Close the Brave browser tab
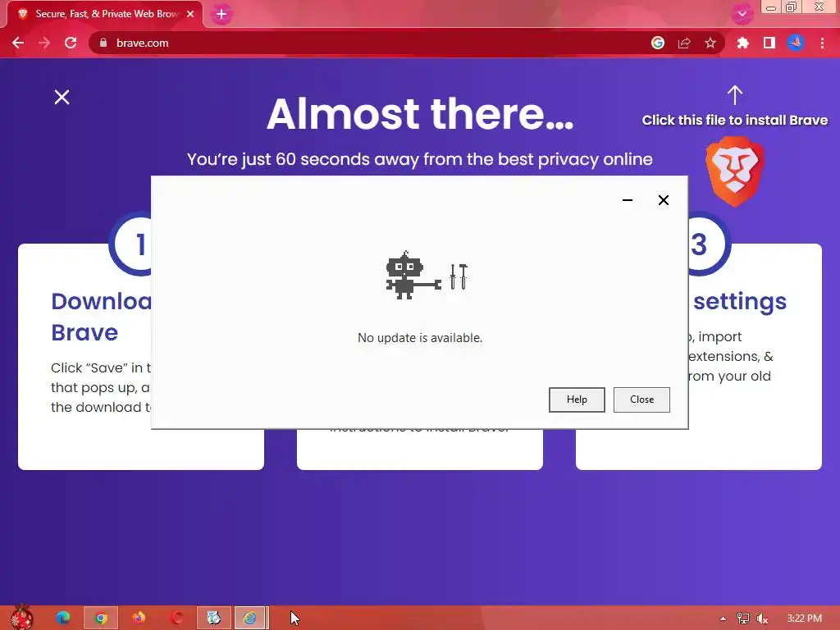The height and width of the screenshot is (630, 840). pyautogui.click(x=190, y=14)
